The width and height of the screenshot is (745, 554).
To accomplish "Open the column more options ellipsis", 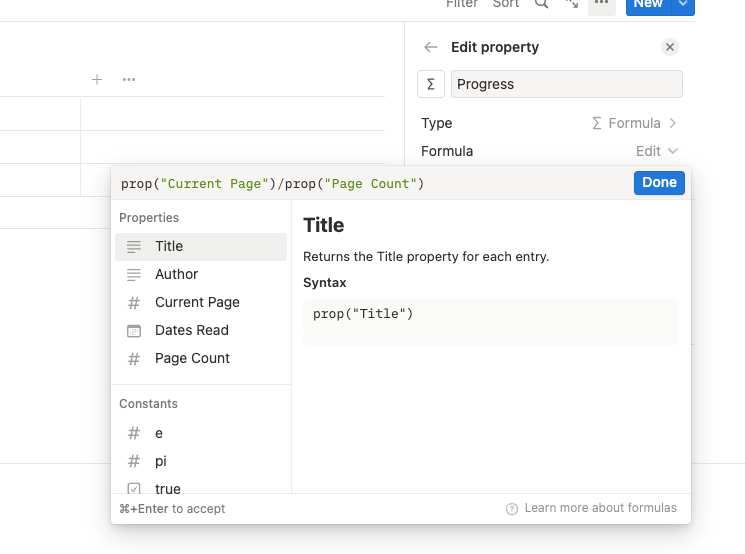I will tap(129, 80).
